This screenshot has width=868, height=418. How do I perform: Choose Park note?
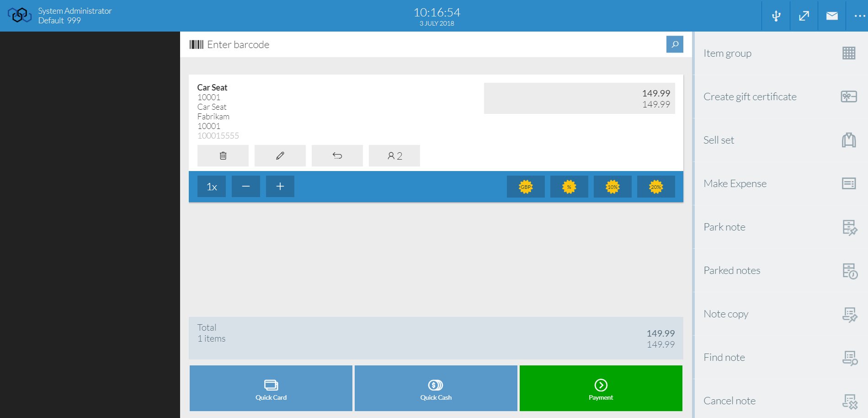781,227
